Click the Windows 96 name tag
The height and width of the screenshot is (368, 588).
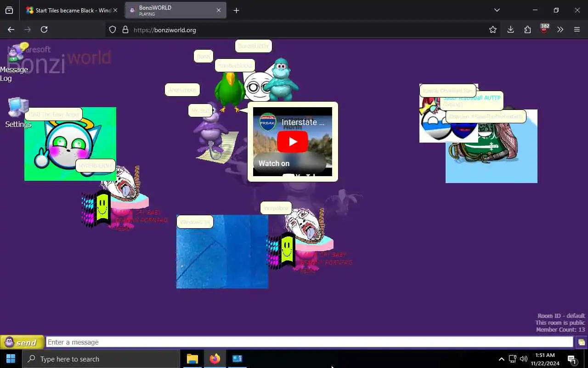point(195,222)
